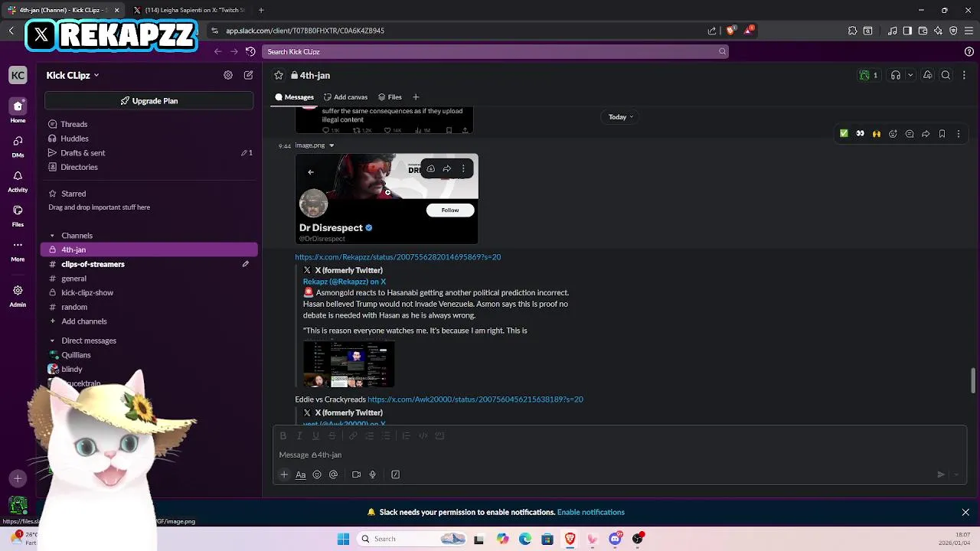The image size is (980, 551).
Task: Expand the image.png attachment toggle arrow
Action: click(x=332, y=145)
